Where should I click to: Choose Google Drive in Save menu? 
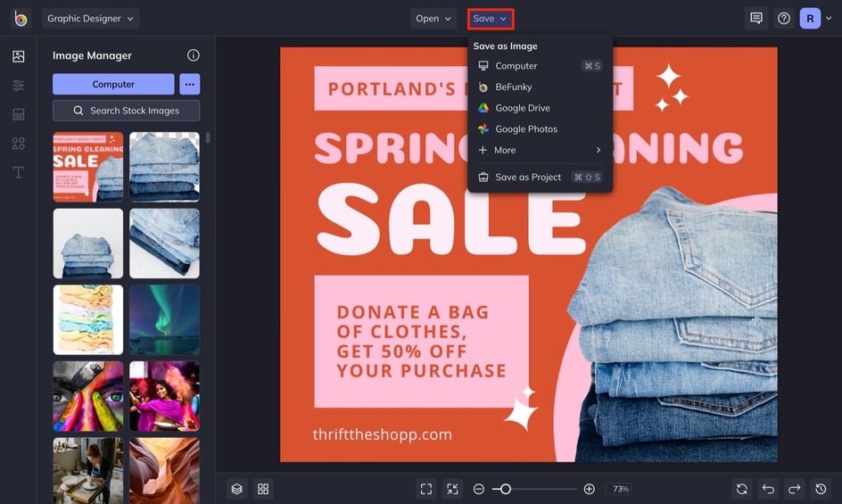coord(522,108)
